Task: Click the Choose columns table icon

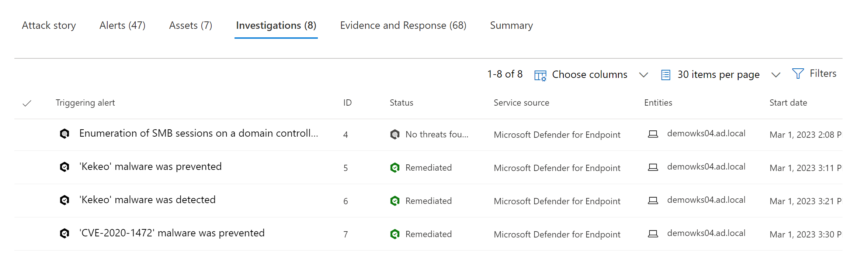Action: pos(540,75)
